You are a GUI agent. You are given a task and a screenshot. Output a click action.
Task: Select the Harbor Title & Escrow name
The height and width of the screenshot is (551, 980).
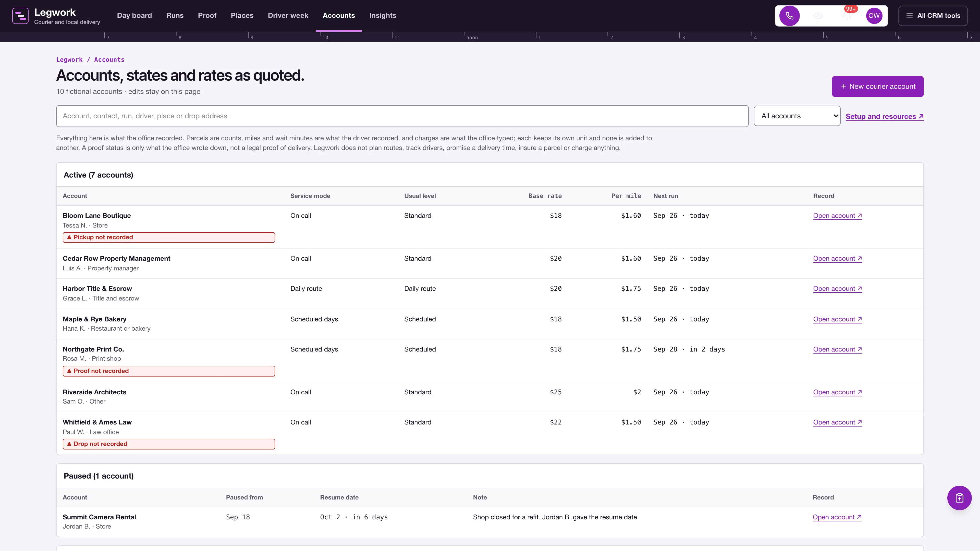97,289
